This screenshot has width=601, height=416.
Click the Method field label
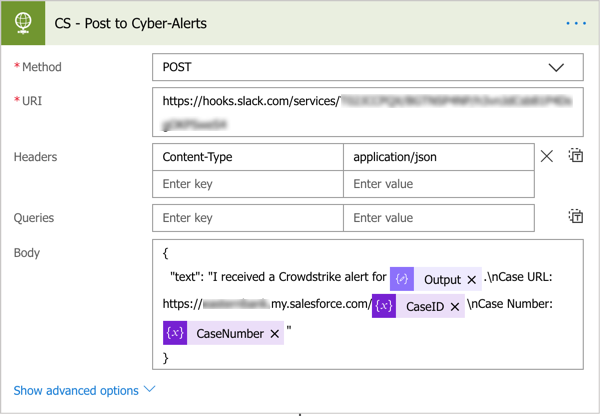coord(41,67)
